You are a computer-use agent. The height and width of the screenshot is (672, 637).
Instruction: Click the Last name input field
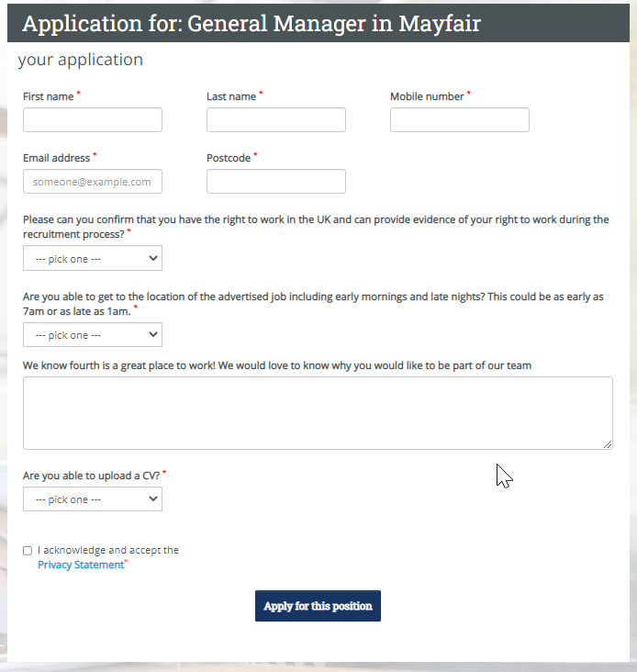point(276,120)
